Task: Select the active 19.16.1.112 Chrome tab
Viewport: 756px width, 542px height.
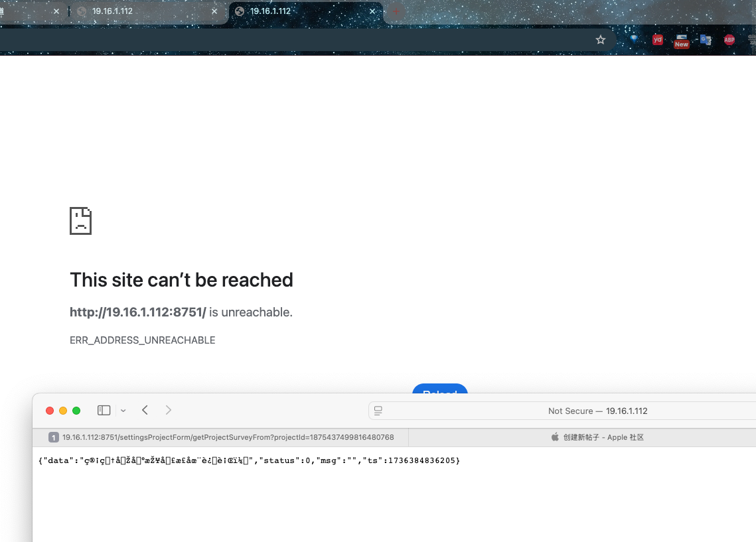Action: coord(306,11)
